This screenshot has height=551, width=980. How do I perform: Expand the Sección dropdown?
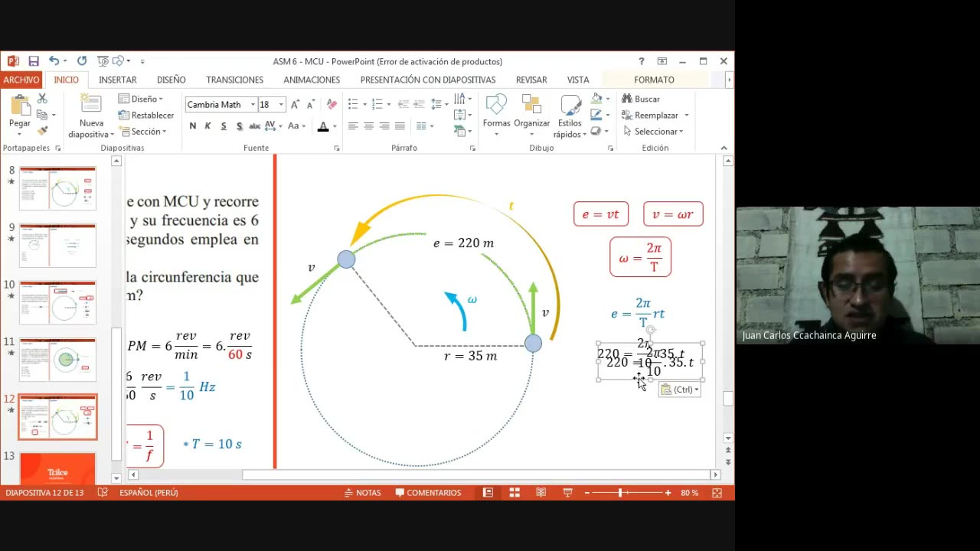tap(142, 131)
